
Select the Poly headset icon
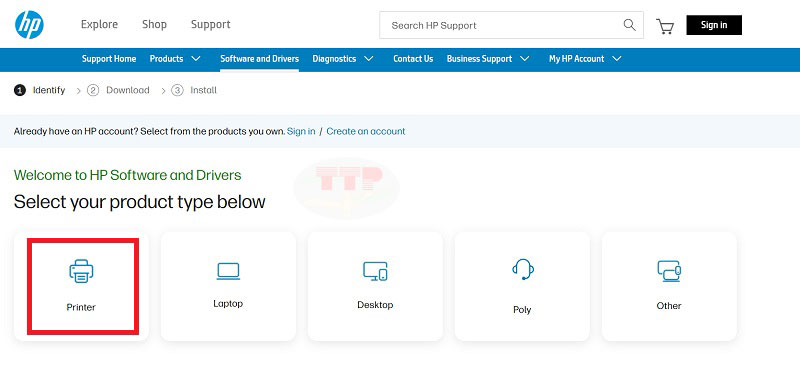pos(522,269)
